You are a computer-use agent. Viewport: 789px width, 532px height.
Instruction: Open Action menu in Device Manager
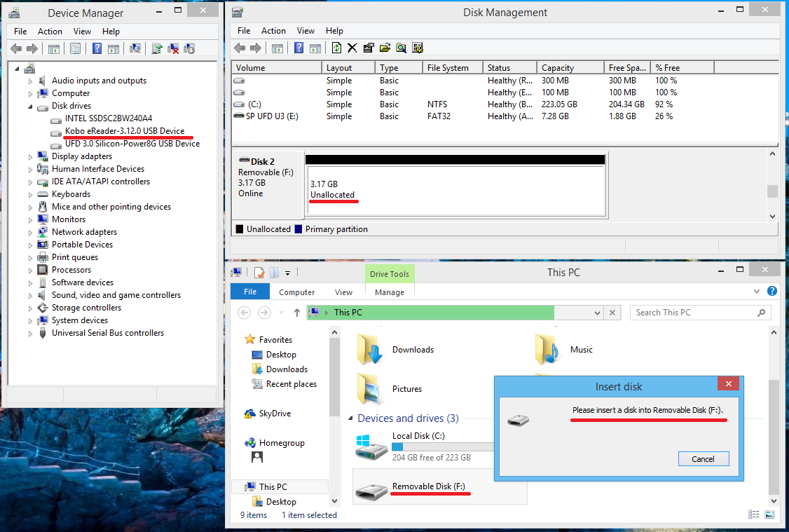tap(50, 32)
